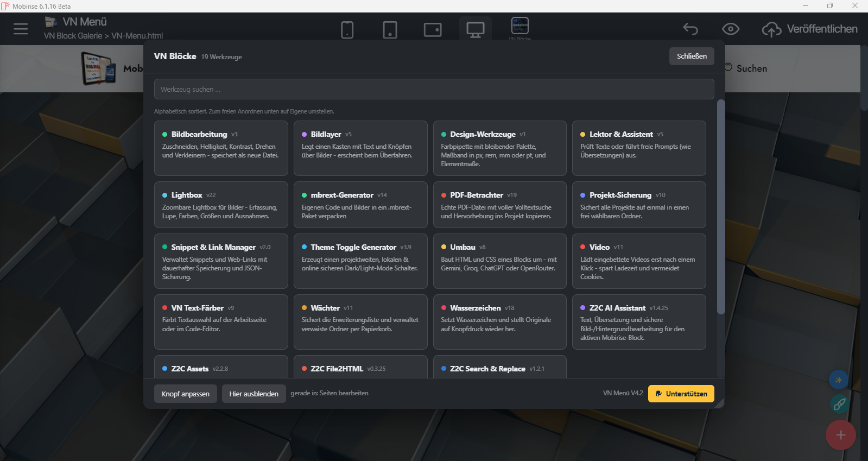Click the VN Blöcke toolbar icon
Screen dimensions: 868x461
coord(520,26)
